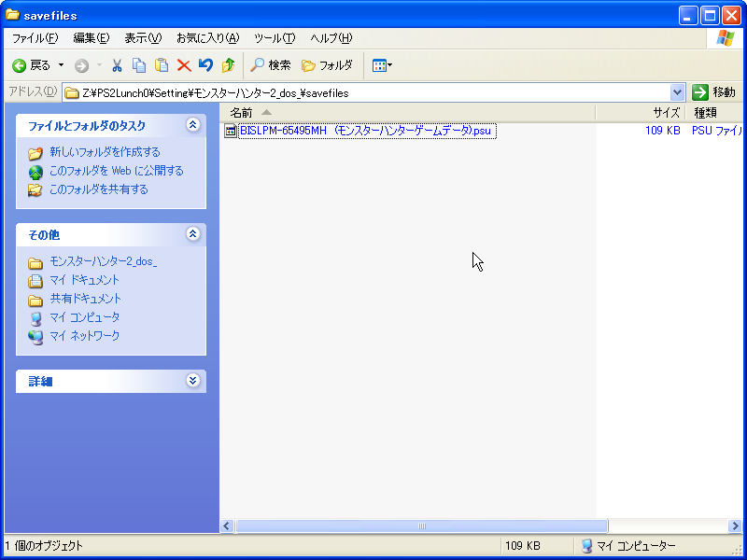Minimize the savefiles window

[x=688, y=16]
